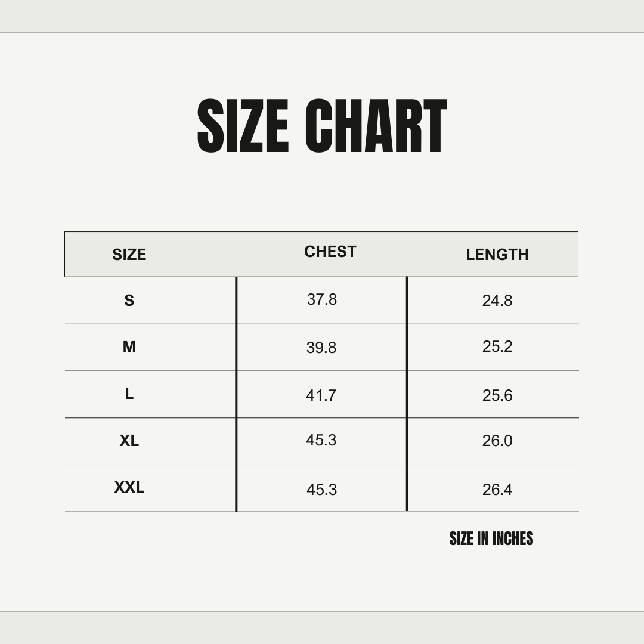Select the LENGTH column header

pyautogui.click(x=497, y=255)
